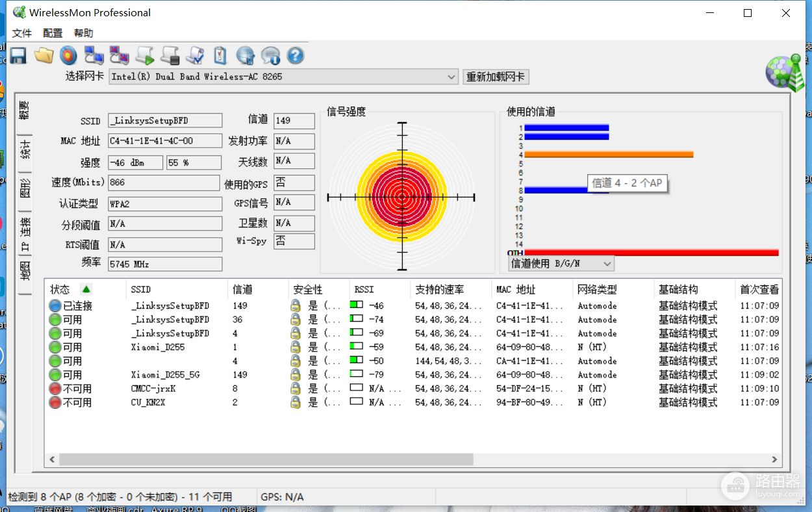Click the 重新加载网卡 button

tap(495, 77)
